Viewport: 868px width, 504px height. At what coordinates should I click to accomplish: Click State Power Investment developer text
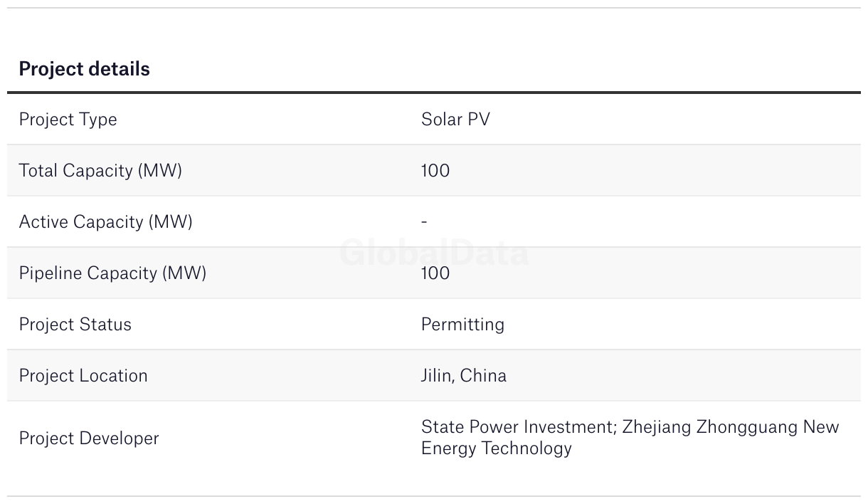pos(518,427)
